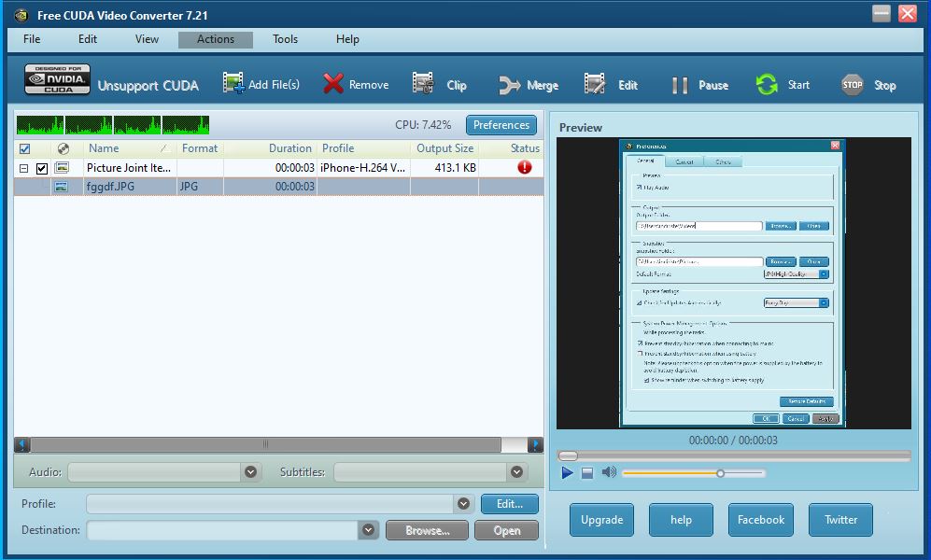
Task: Start conversion with the green arrows icon
Action: pos(767,84)
